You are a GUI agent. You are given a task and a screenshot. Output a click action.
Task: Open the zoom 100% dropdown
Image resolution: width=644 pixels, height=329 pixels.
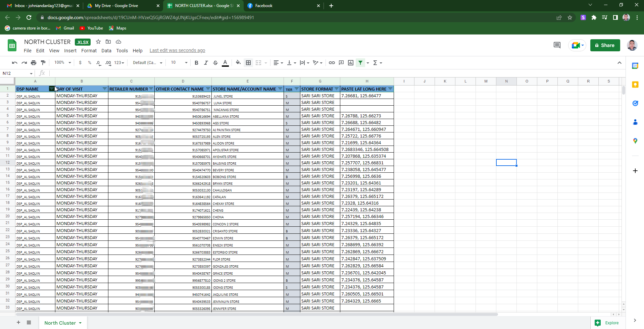[x=63, y=63]
